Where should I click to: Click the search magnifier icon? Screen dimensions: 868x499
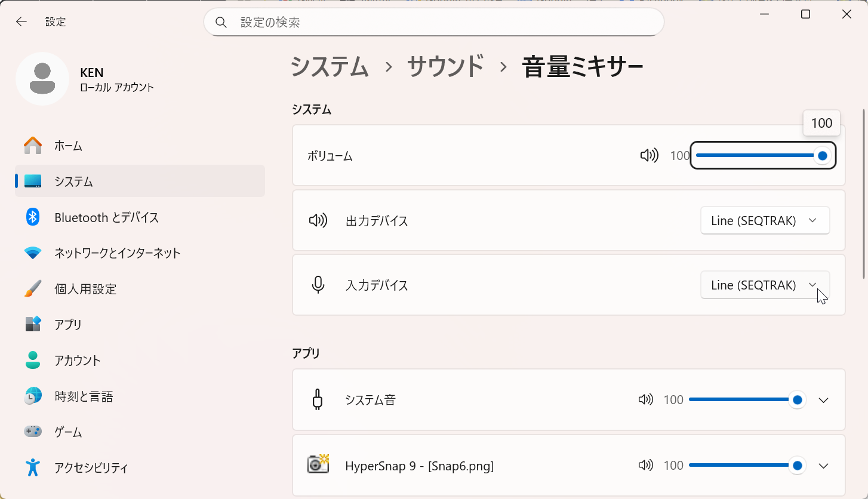click(x=221, y=23)
